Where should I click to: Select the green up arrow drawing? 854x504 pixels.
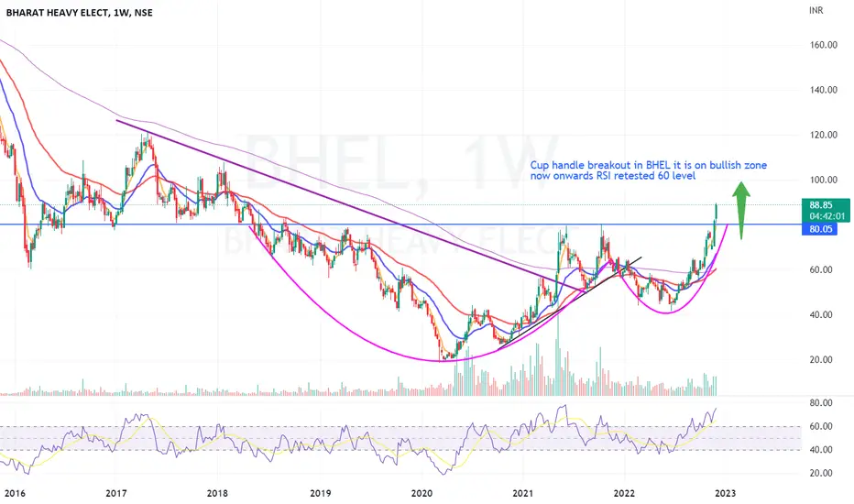pos(740,210)
